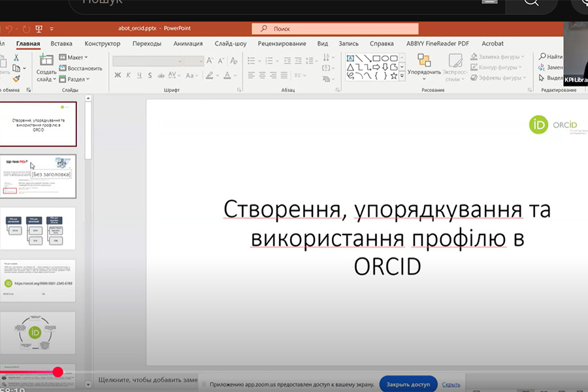The image size is (588, 392).
Task: Increase list indent level icon
Action: point(298,60)
